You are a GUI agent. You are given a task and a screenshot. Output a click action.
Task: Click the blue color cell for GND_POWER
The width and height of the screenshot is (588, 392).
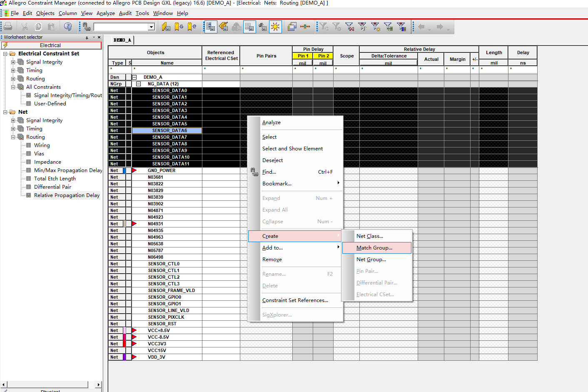[125, 170]
